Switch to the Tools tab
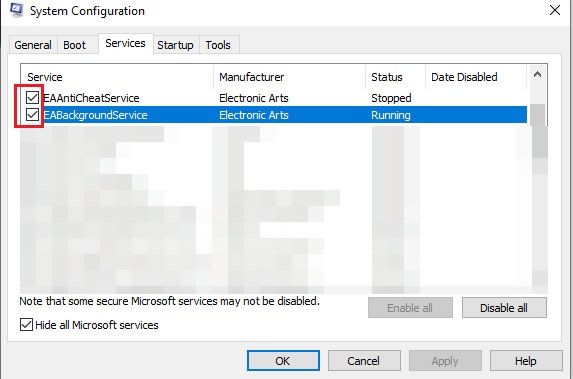 (x=218, y=45)
